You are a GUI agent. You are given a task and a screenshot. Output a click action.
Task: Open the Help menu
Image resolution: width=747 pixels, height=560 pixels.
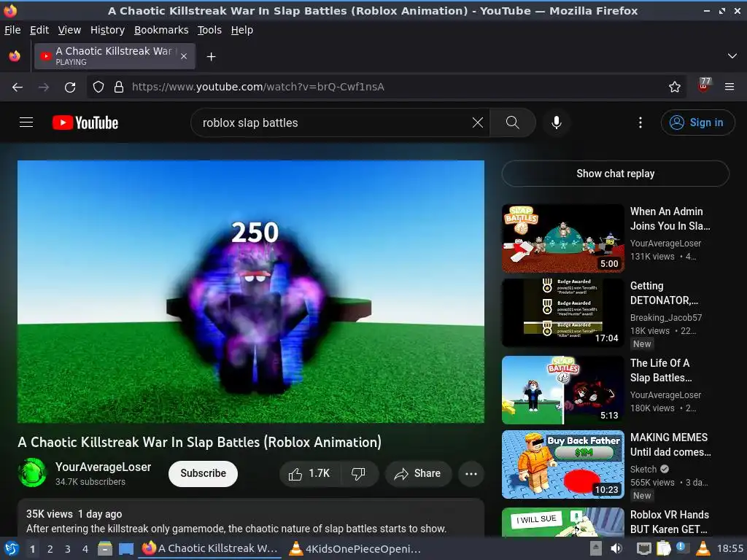[242, 30]
